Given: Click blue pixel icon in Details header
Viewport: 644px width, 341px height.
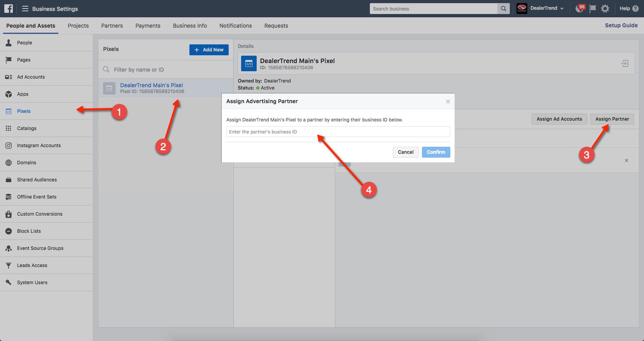Looking at the screenshot, I should point(249,63).
